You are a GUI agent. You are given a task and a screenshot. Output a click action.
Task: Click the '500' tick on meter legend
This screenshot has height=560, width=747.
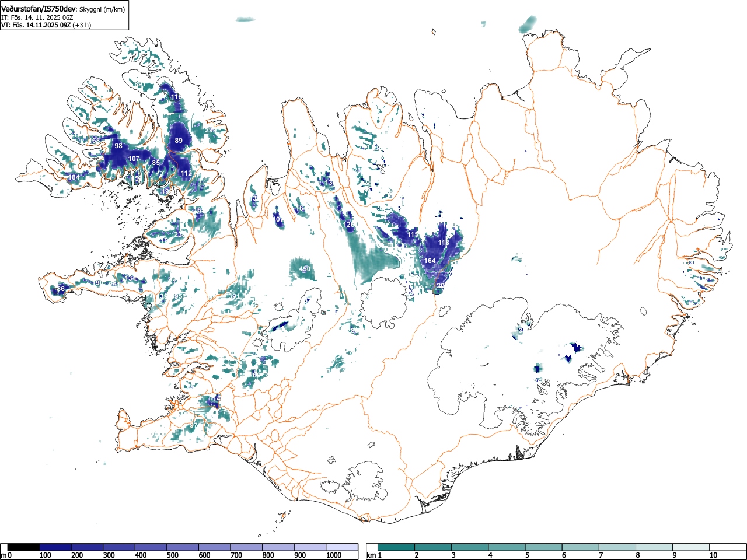(172, 555)
